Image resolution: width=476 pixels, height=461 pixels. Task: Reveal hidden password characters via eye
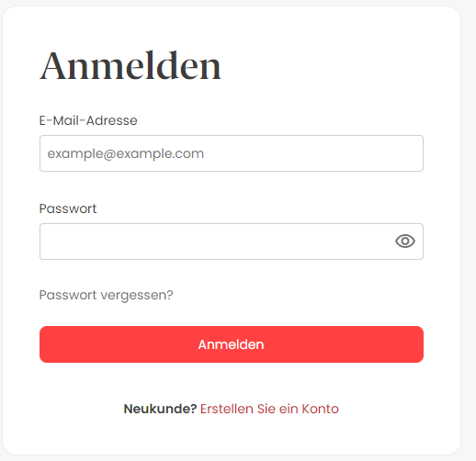pyautogui.click(x=405, y=242)
